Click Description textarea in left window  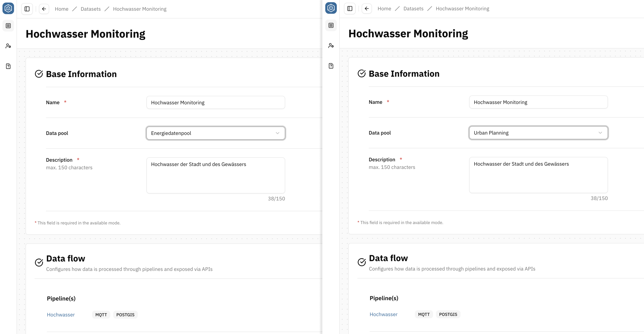click(216, 175)
